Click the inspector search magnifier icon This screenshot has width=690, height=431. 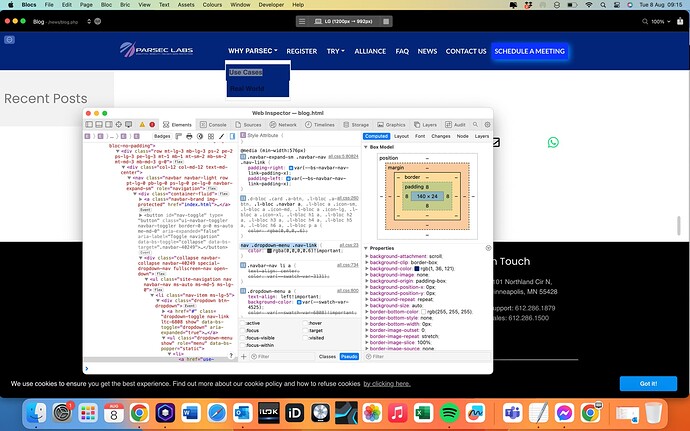tap(475, 125)
